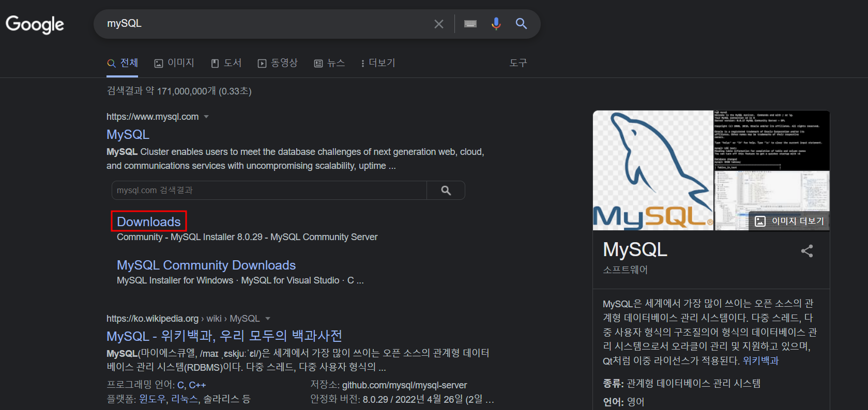The width and height of the screenshot is (868, 410).
Task: Click the MySQL heading in the knowledge panel
Action: [635, 250]
